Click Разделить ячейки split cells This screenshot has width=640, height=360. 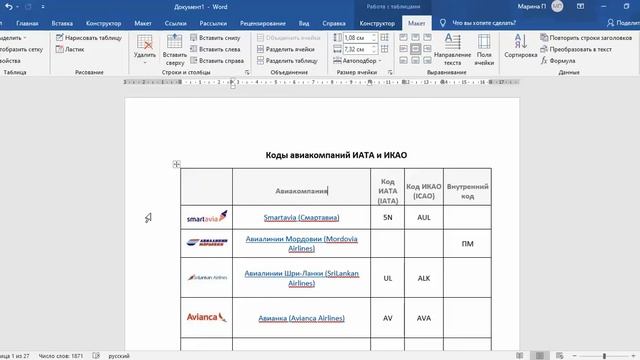(x=286, y=49)
